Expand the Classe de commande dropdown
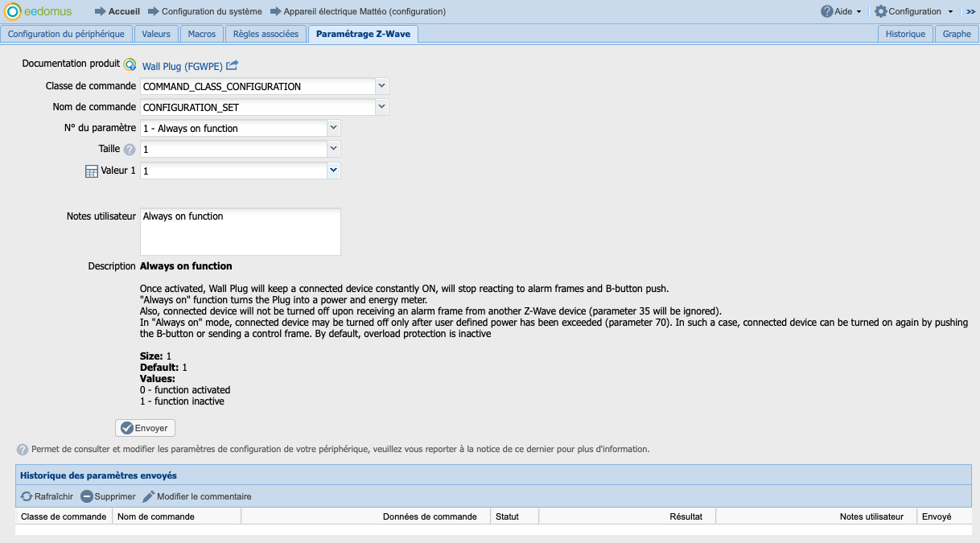Image resolution: width=980 pixels, height=543 pixels. click(382, 86)
